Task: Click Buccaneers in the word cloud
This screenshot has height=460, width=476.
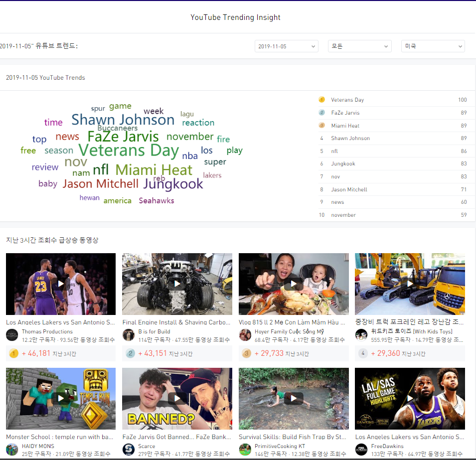Action: [x=118, y=128]
